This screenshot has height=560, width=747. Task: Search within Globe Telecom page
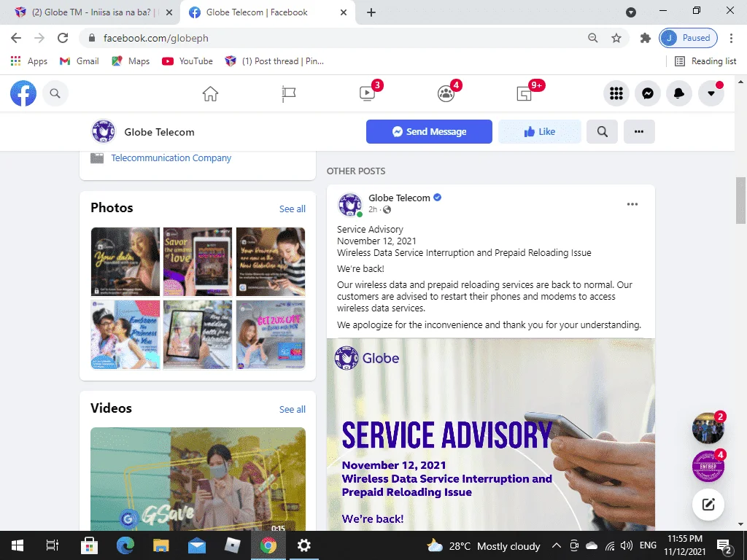(x=602, y=131)
